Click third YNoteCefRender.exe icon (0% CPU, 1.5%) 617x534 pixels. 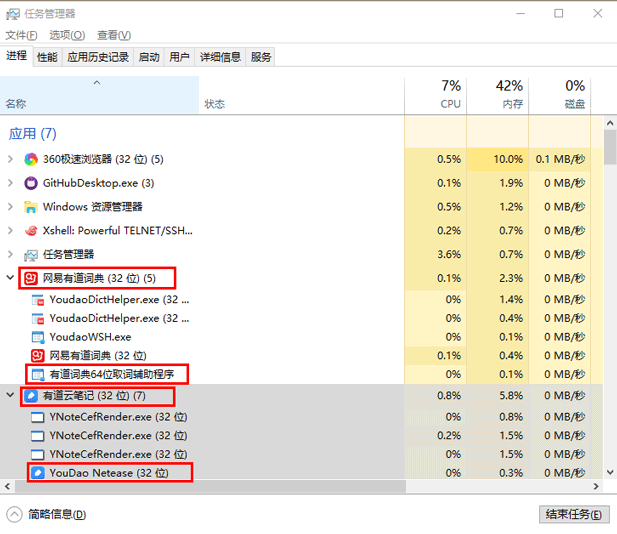(38, 455)
